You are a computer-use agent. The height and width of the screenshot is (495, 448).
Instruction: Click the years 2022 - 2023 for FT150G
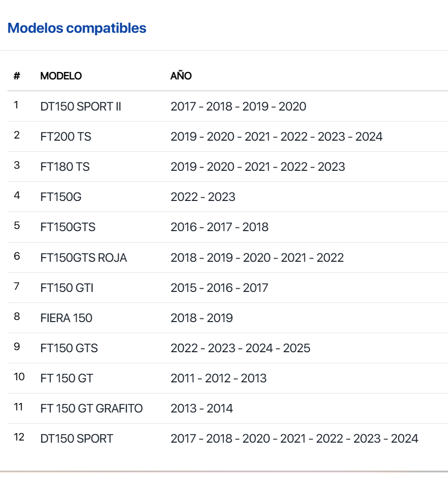point(203,197)
